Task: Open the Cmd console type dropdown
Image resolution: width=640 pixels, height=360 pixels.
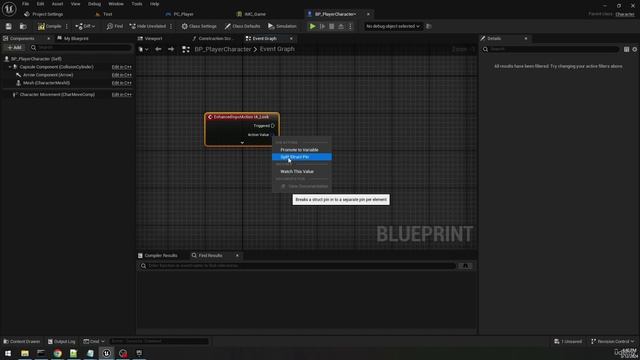Action: [x=94, y=341]
